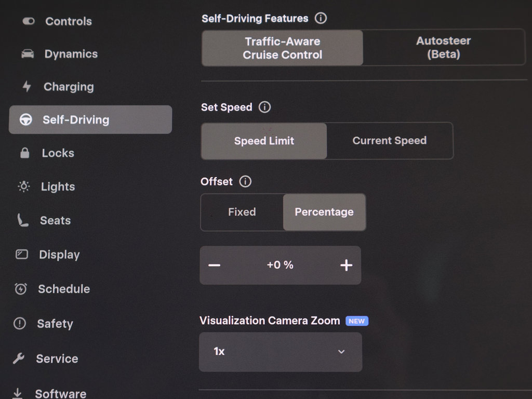
Task: Open the Dynamics menu
Action: (71, 54)
